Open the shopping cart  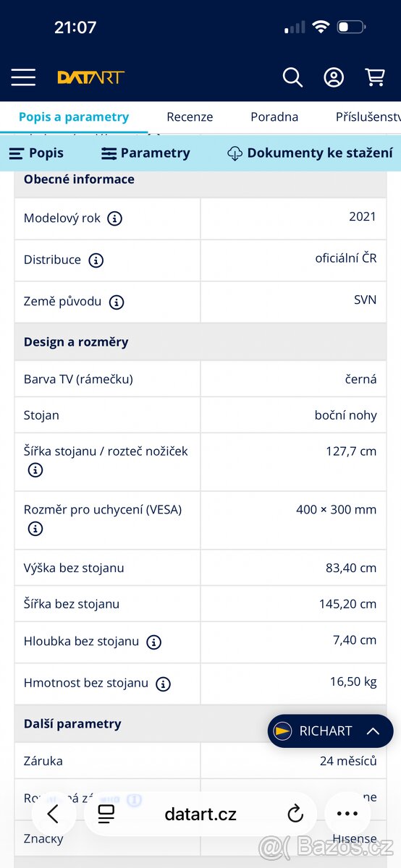coord(375,77)
